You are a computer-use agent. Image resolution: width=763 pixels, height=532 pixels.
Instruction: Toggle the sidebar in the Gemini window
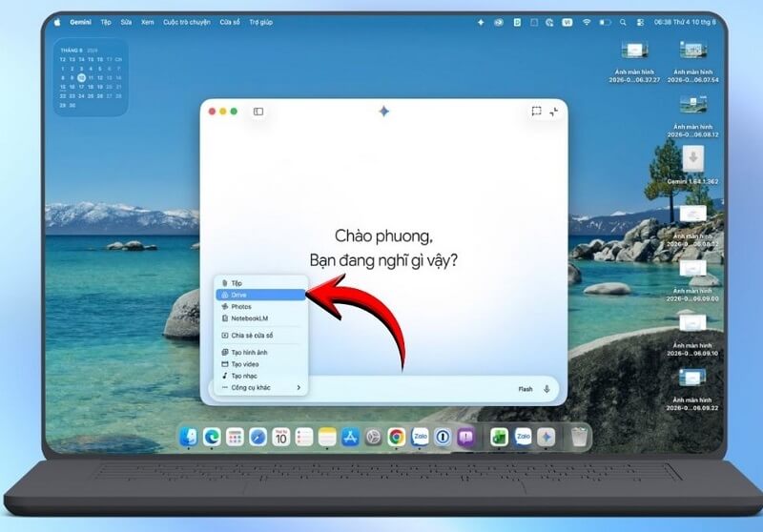pos(258,112)
